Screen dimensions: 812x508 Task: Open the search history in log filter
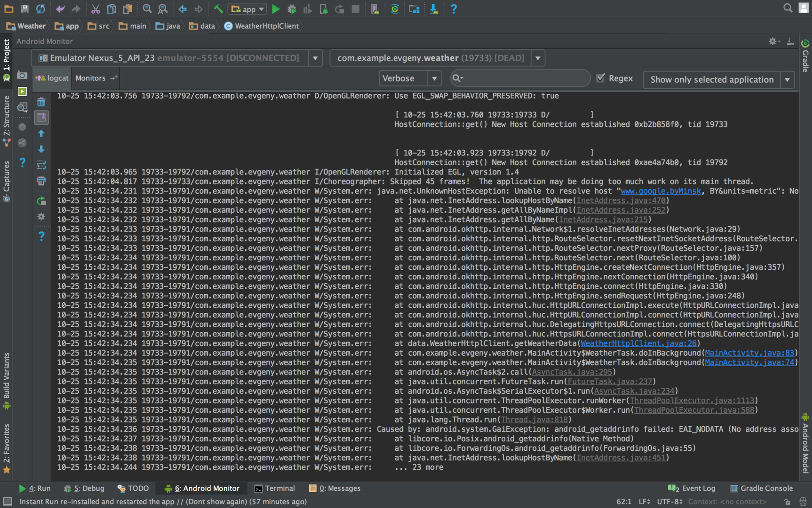pos(458,78)
